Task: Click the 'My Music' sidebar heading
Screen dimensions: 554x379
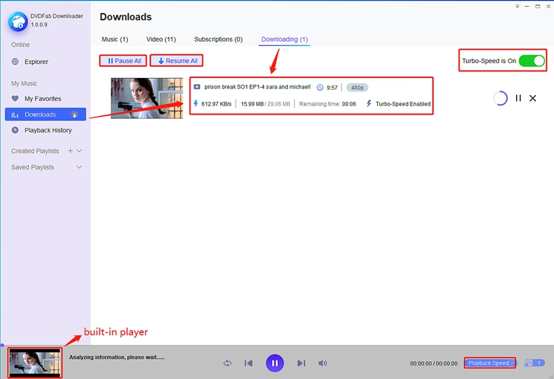Action: (24, 83)
